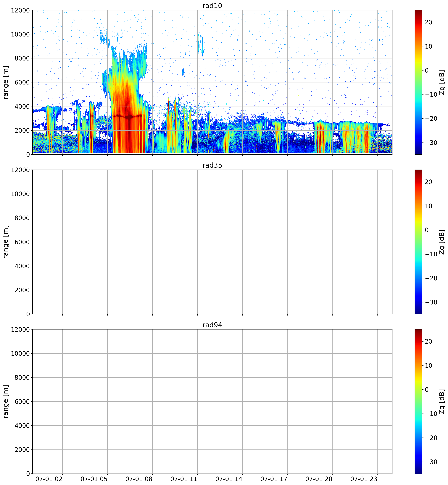Screen dimensions: 448x485
Task: Click the "rad10" plot title
Action: [212, 6]
